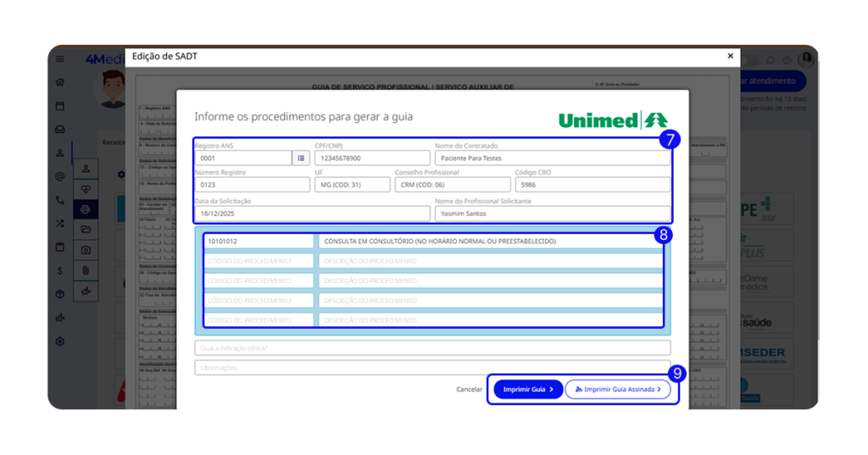Close the Edição de SADT dialog
The height and width of the screenshot is (455, 868).
coord(730,56)
